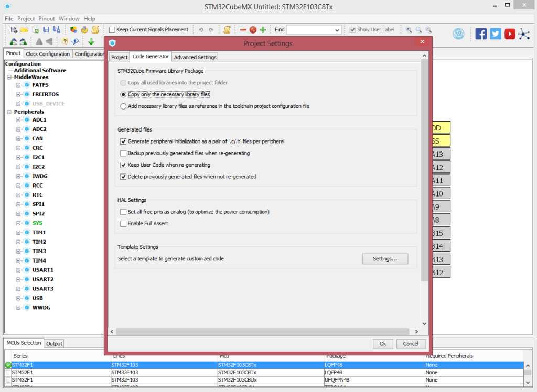Open the Pinout menu
Image resolution: width=537 pixels, height=392 pixels.
[x=47, y=18]
